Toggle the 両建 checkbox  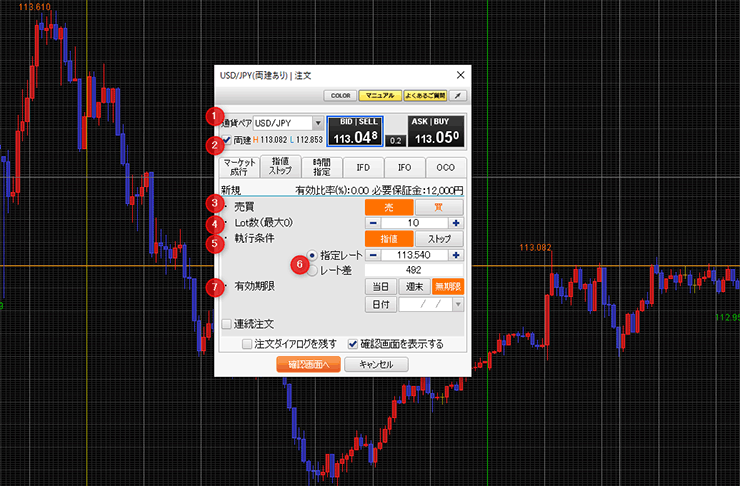click(x=227, y=140)
